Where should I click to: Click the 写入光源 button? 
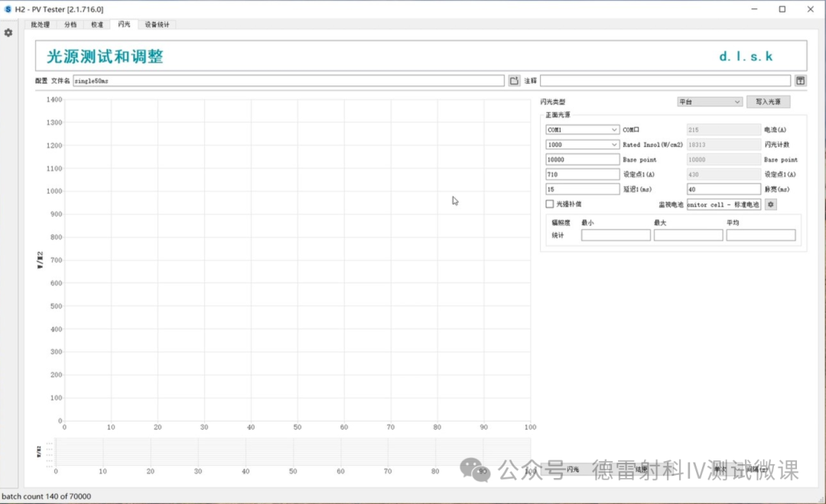768,102
